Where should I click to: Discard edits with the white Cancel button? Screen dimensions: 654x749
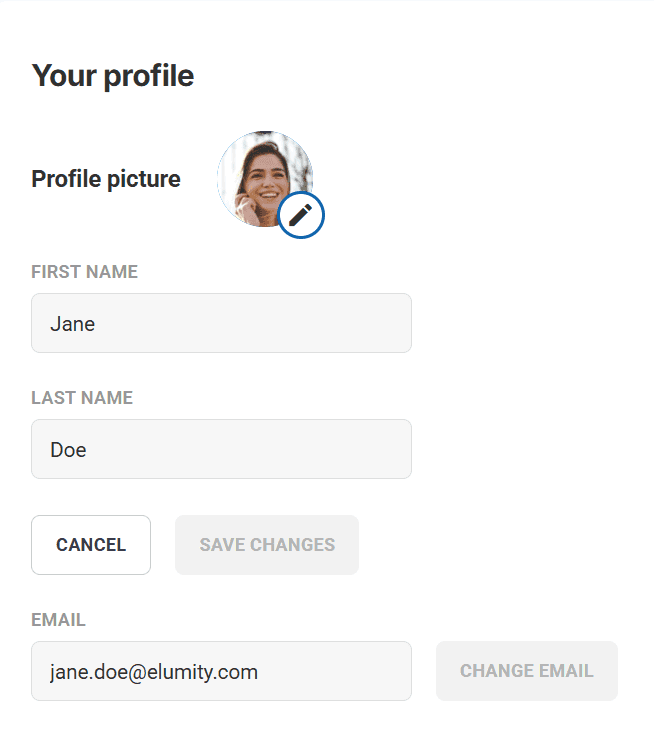pos(91,545)
